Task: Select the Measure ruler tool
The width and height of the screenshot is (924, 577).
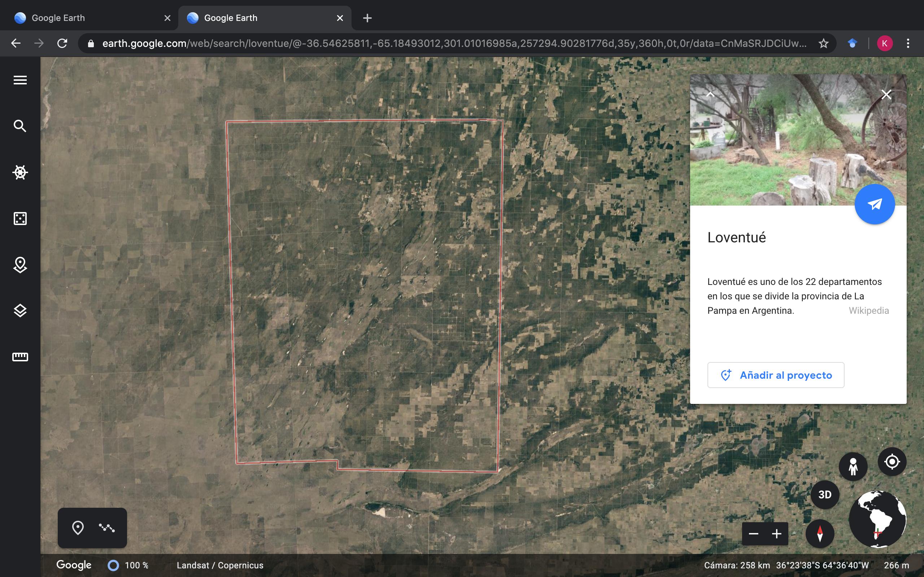Action: [x=20, y=357]
